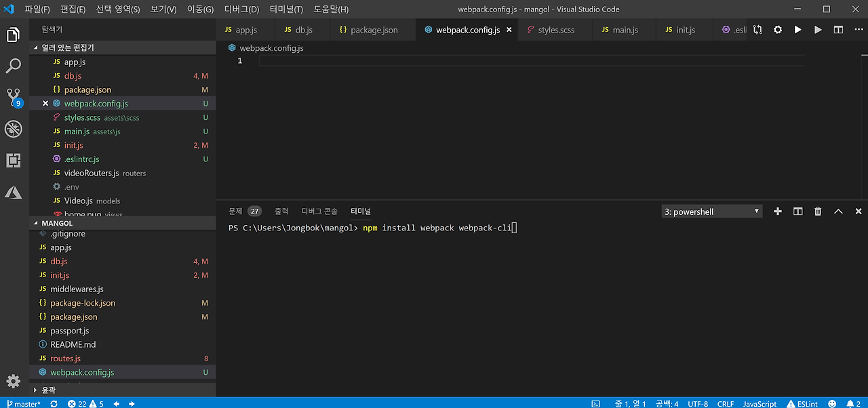Switch to the db.js editor tab

[x=303, y=30]
